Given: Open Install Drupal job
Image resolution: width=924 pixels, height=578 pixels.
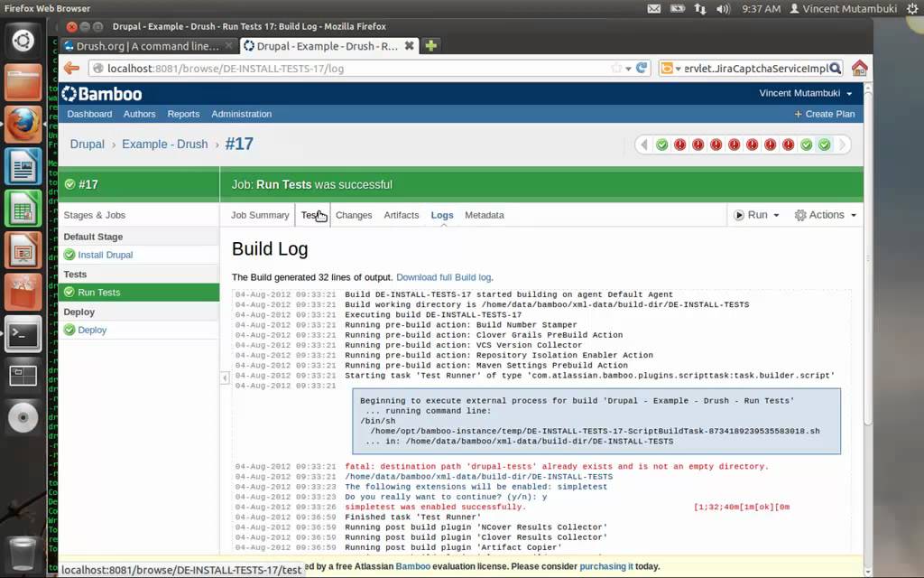Looking at the screenshot, I should pyautogui.click(x=106, y=255).
